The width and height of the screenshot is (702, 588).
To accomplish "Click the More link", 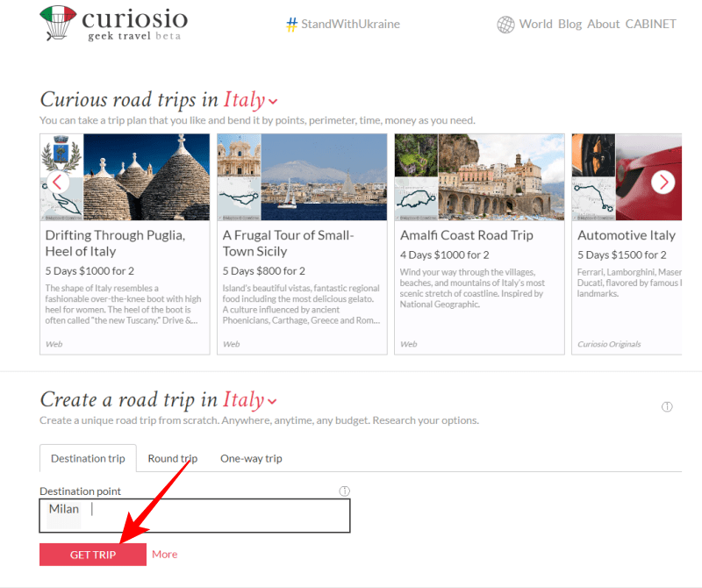I will (165, 555).
